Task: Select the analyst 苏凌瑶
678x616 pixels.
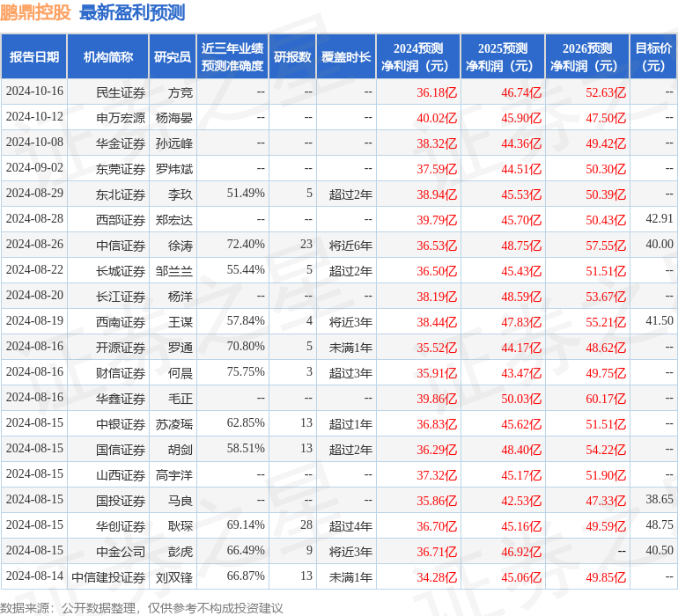Action: [x=174, y=424]
